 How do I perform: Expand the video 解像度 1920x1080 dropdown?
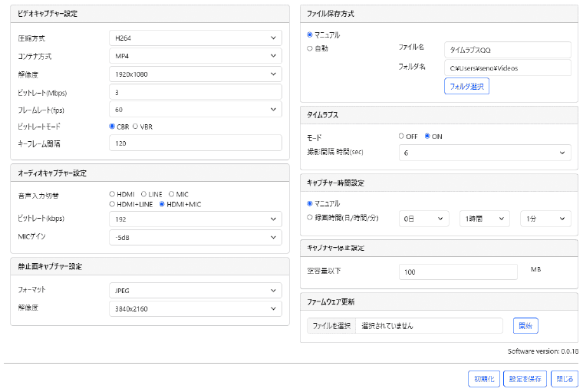(195, 74)
